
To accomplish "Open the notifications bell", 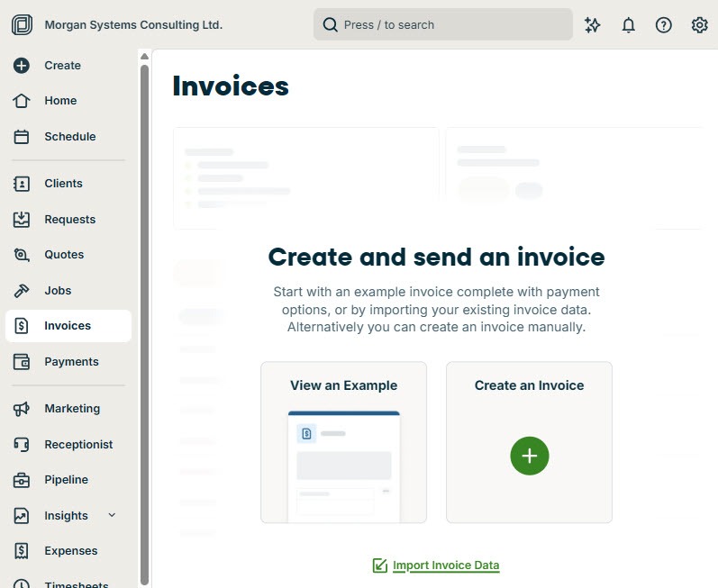I will click(628, 24).
